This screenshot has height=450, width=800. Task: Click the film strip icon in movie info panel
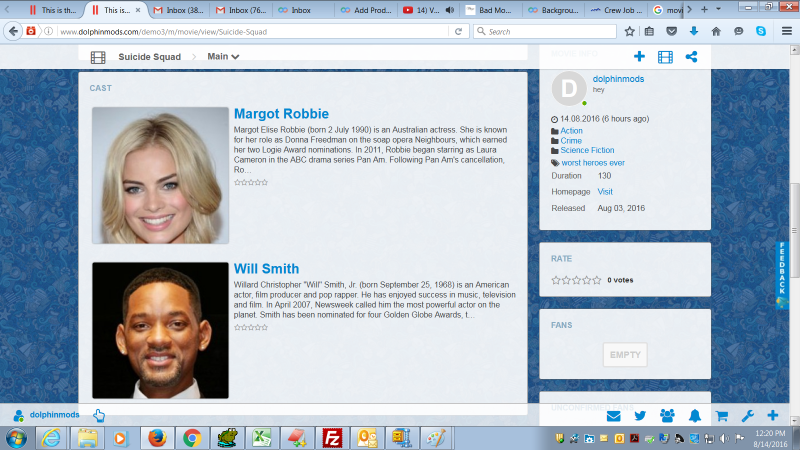(x=665, y=57)
